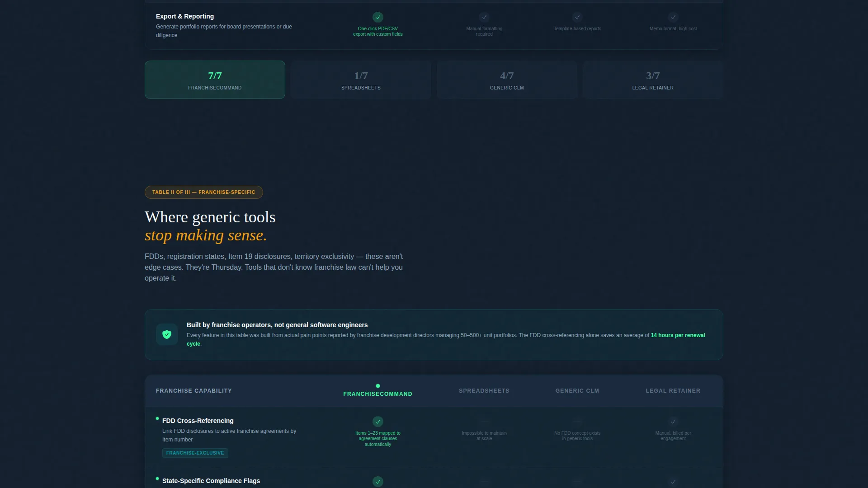The width and height of the screenshot is (868, 488).
Task: Select the 3/7 Legal Retainer score card
Action: (x=653, y=80)
